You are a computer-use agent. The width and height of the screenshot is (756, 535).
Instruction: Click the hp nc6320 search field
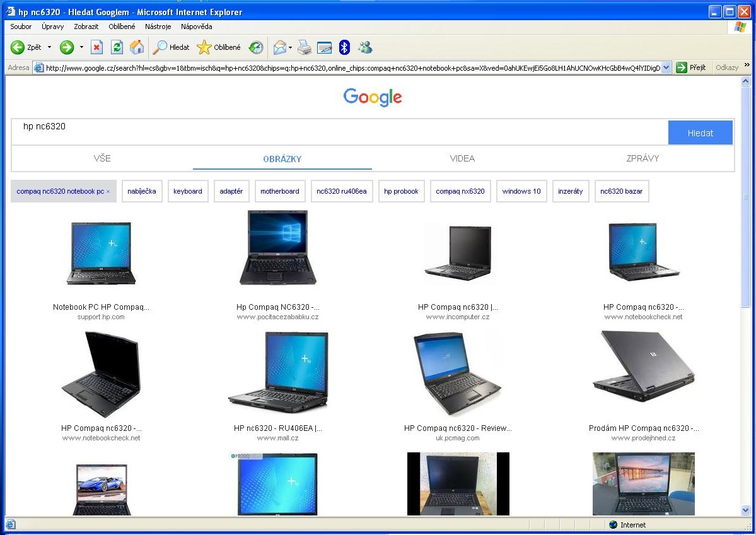(339, 132)
